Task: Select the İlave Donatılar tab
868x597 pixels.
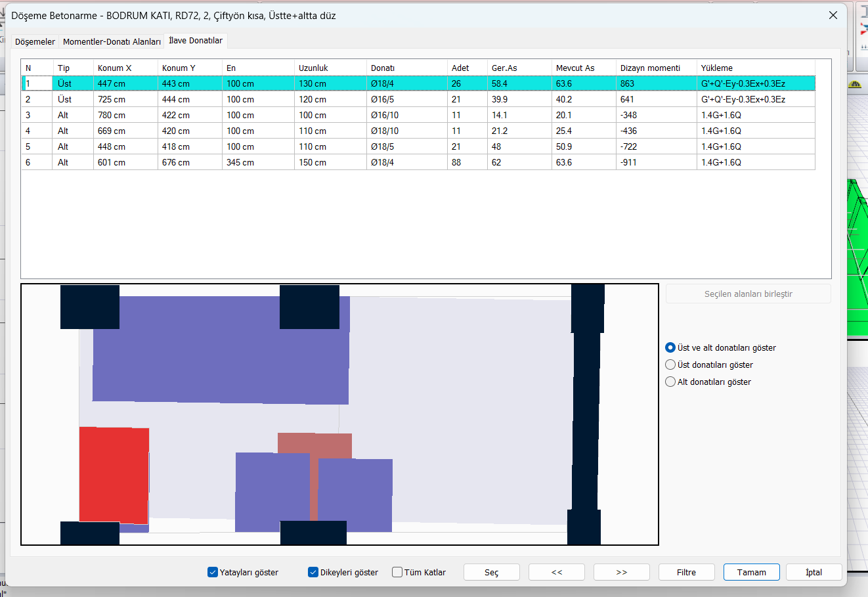Action: (x=196, y=41)
